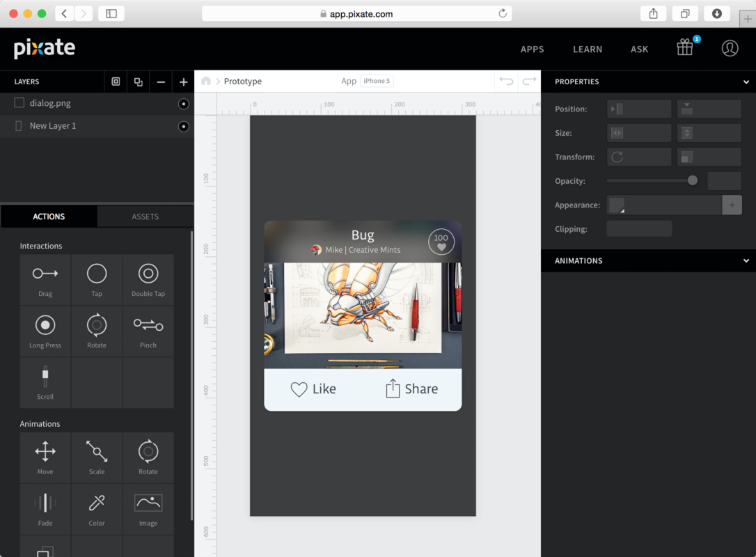Open Safari share menu
This screenshot has width=756, height=557.
653,13
